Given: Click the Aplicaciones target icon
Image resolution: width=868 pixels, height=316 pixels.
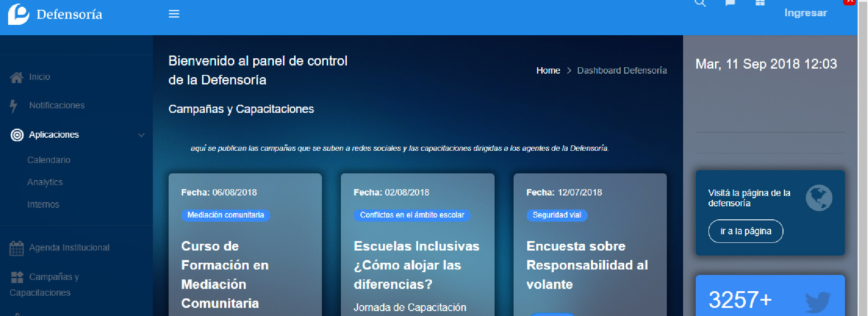Looking at the screenshot, I should coord(17,135).
